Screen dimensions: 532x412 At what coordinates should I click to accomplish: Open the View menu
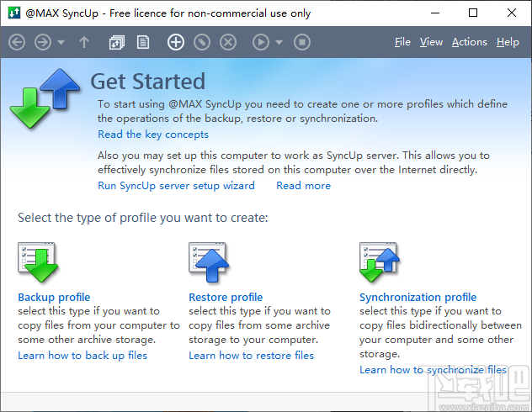click(x=431, y=42)
